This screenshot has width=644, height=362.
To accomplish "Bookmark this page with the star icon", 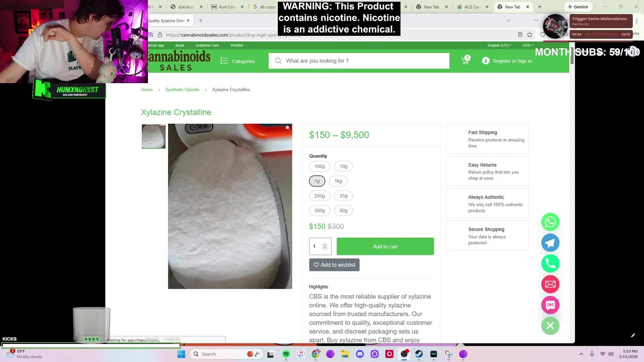I will [x=529, y=35].
